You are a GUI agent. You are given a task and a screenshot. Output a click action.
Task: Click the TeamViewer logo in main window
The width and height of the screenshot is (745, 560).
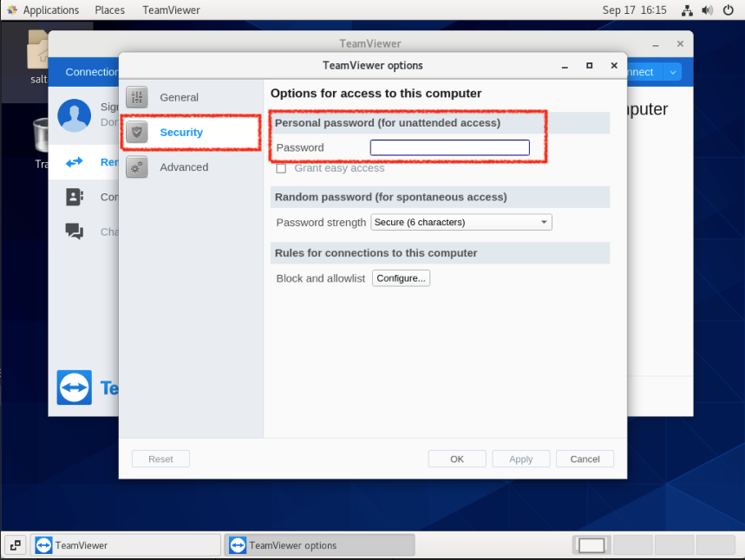(74, 387)
